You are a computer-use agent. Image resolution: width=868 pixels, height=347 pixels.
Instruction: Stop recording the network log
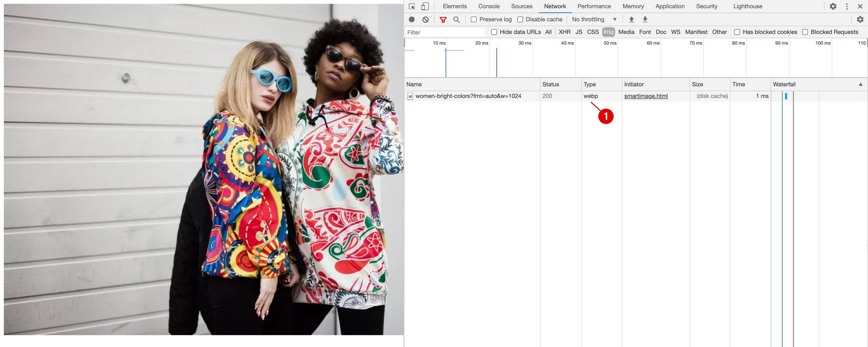pos(412,19)
